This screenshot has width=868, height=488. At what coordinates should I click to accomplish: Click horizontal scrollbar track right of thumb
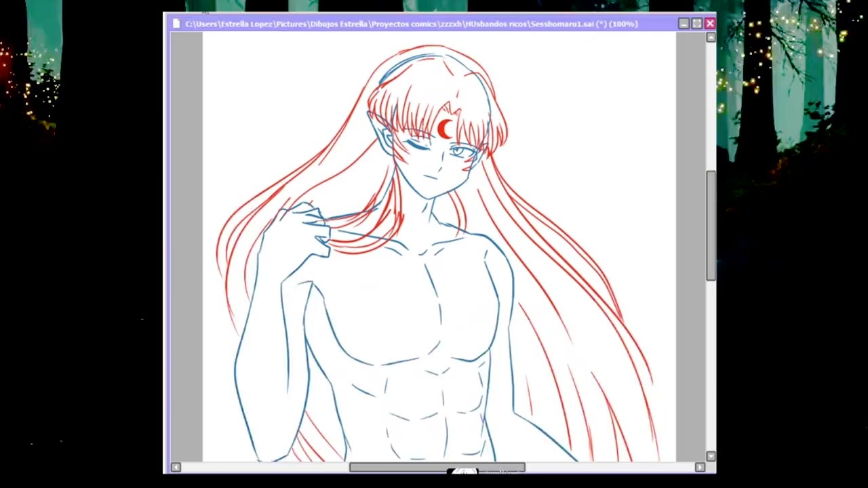[x=610, y=467]
